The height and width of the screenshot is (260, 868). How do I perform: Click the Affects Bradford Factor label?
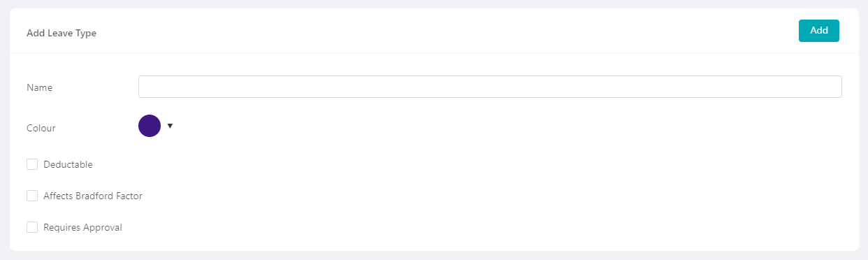click(x=93, y=196)
